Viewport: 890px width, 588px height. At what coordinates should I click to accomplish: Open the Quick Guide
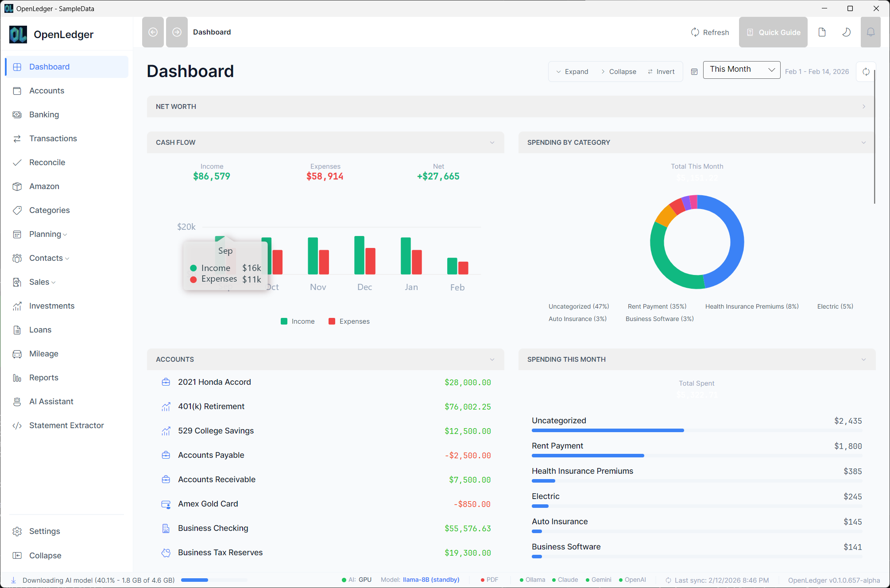pyautogui.click(x=773, y=32)
